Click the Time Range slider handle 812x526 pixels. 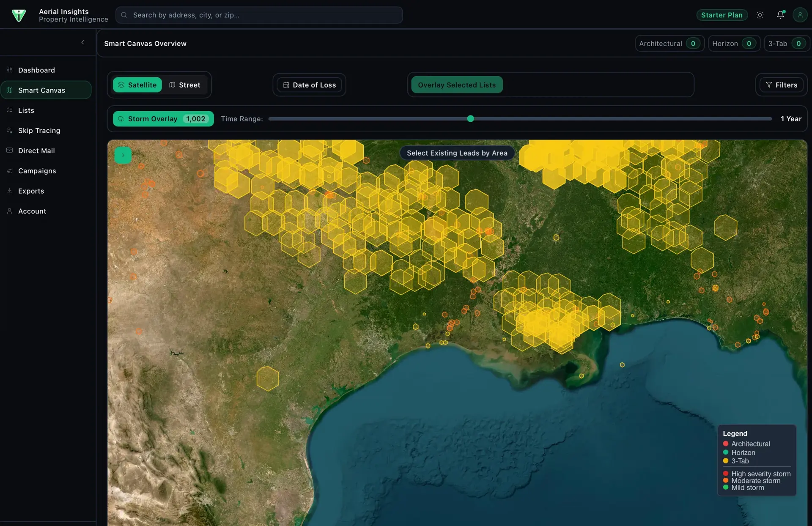(470, 119)
